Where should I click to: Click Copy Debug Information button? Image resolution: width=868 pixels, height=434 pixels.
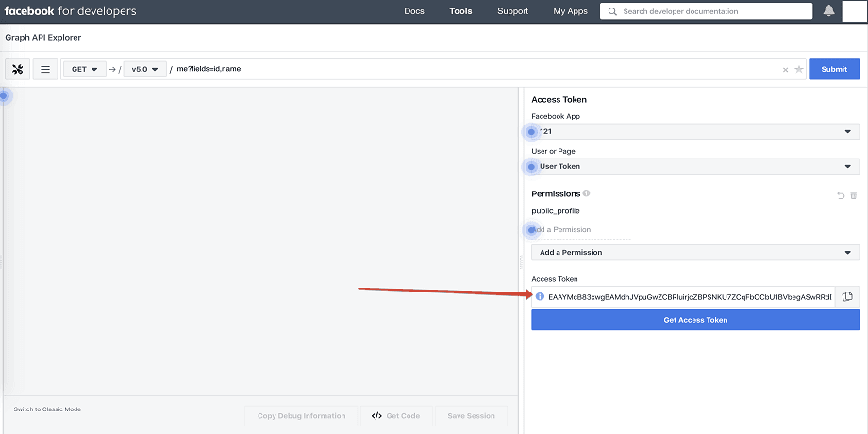click(x=301, y=416)
